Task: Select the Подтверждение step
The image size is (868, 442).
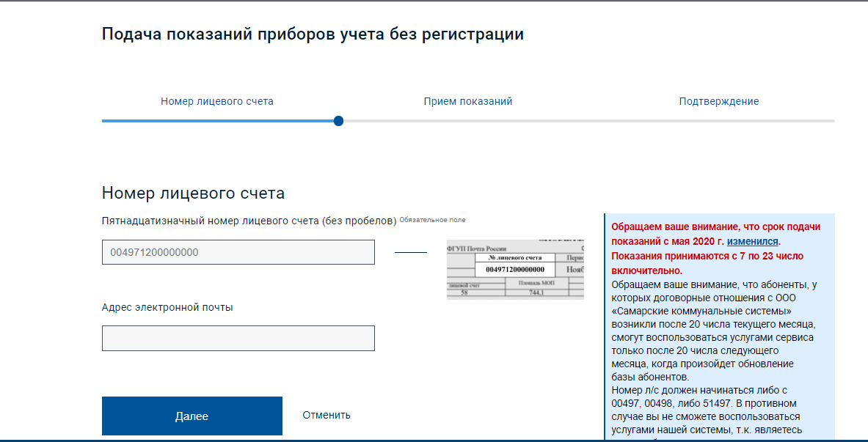Action: click(x=718, y=102)
